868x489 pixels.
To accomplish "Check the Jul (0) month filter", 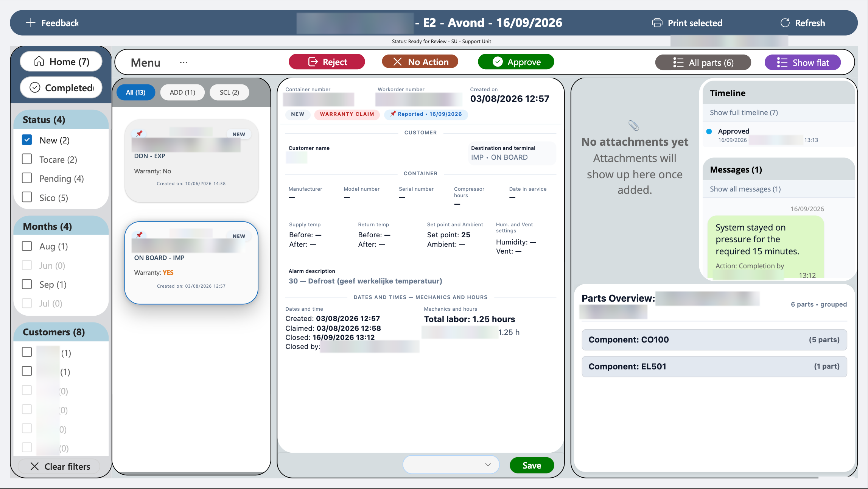I will 27,303.
